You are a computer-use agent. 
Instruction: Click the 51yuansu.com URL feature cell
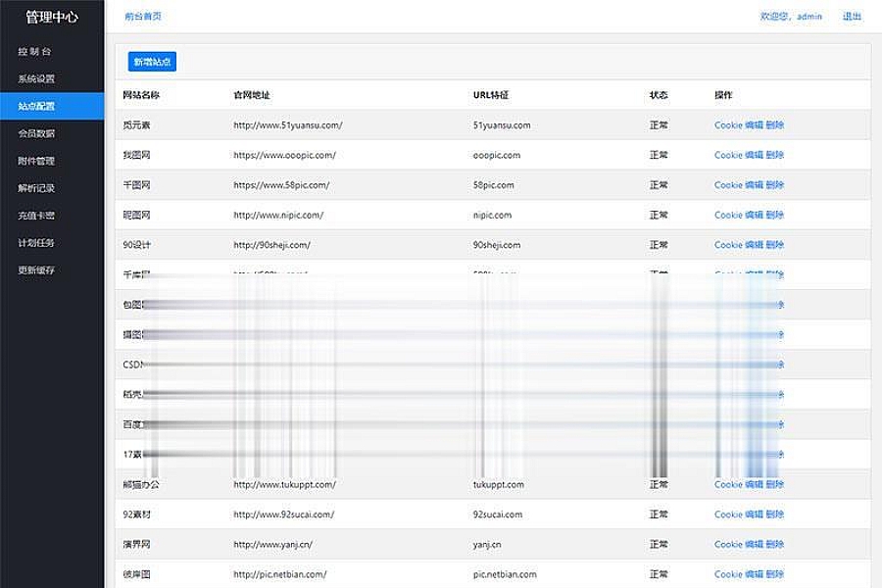tap(502, 124)
